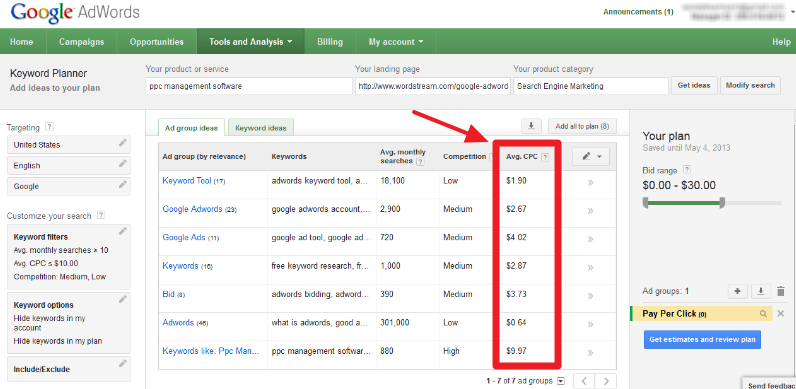Add Keyword Tool group to plan arrow

click(590, 182)
